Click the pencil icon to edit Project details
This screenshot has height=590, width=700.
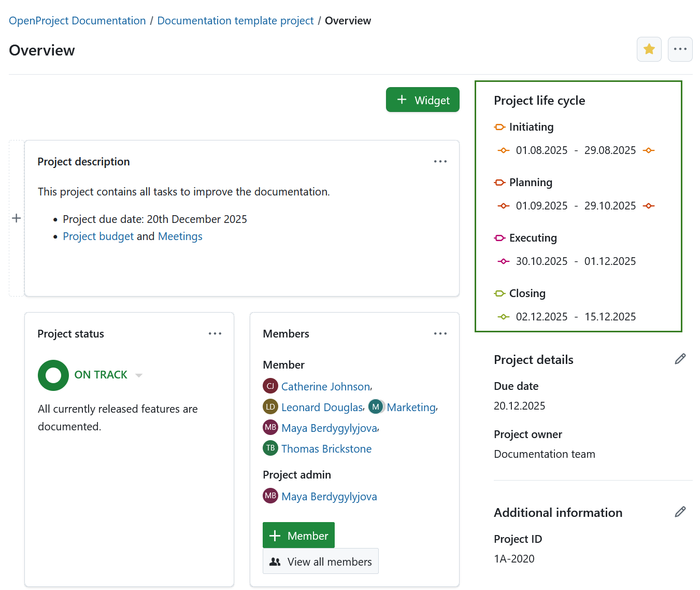click(680, 359)
